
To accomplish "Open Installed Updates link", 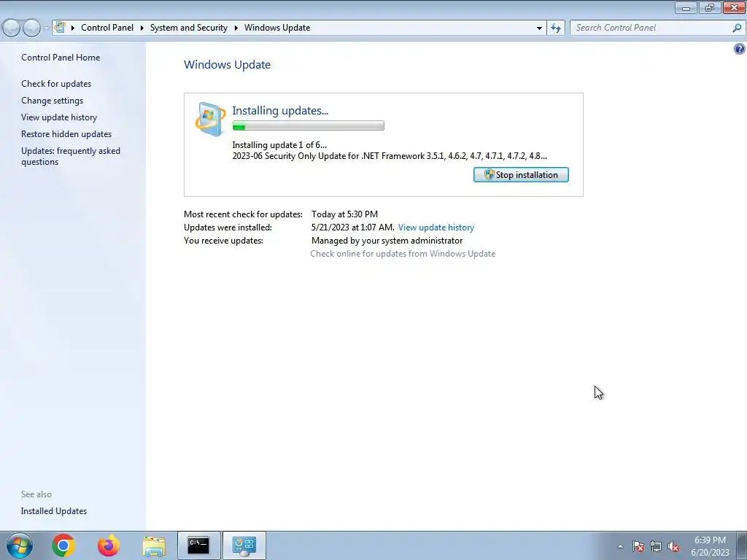I will [54, 511].
